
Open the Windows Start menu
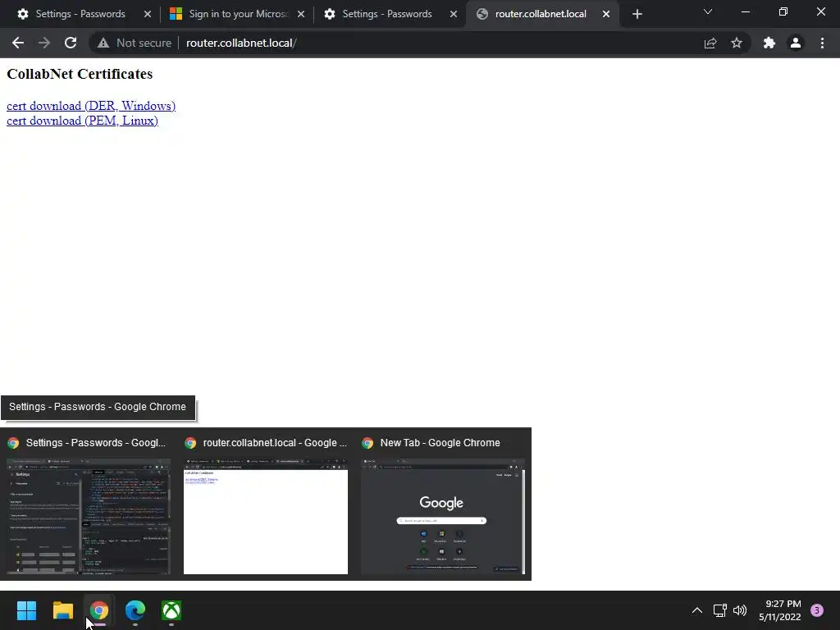[x=26, y=610]
